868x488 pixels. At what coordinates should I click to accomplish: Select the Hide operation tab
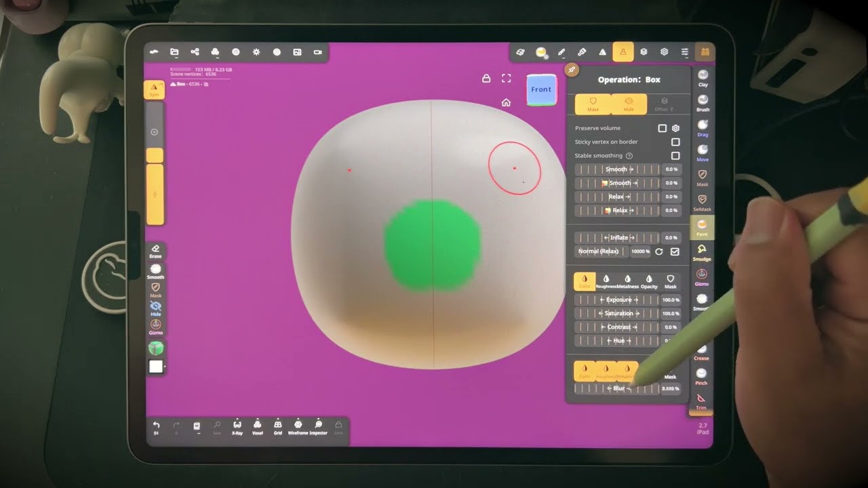click(629, 104)
